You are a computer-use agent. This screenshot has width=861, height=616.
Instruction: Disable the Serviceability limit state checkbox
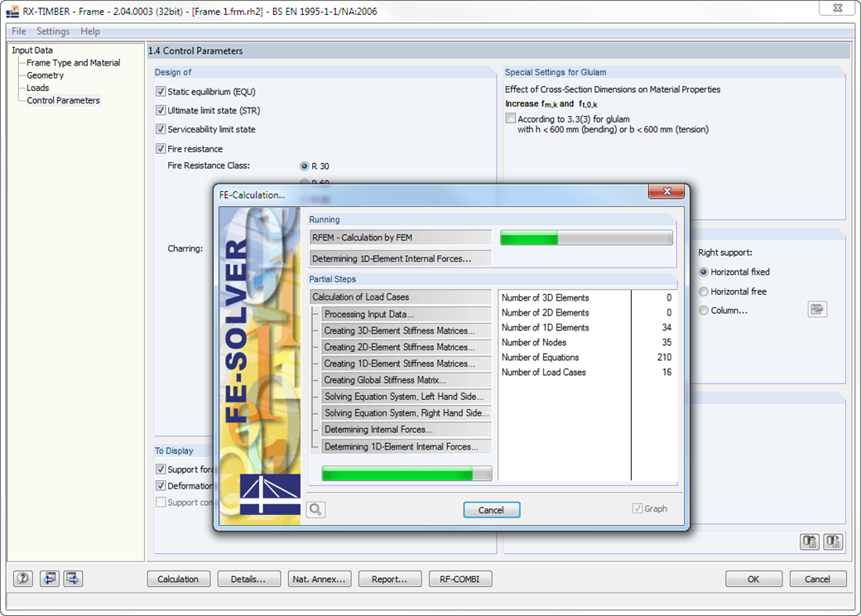coord(161,129)
